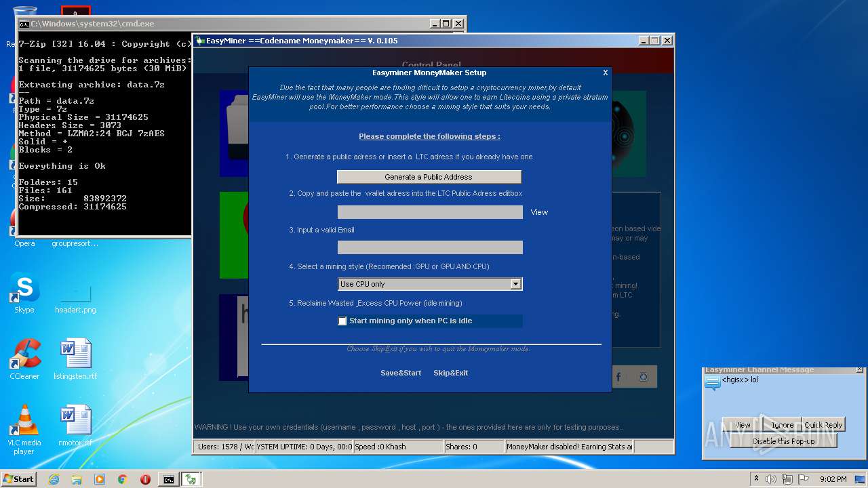The width and height of the screenshot is (868, 488).
Task: Click Save&Start in Moneymaker setup
Action: tap(401, 373)
